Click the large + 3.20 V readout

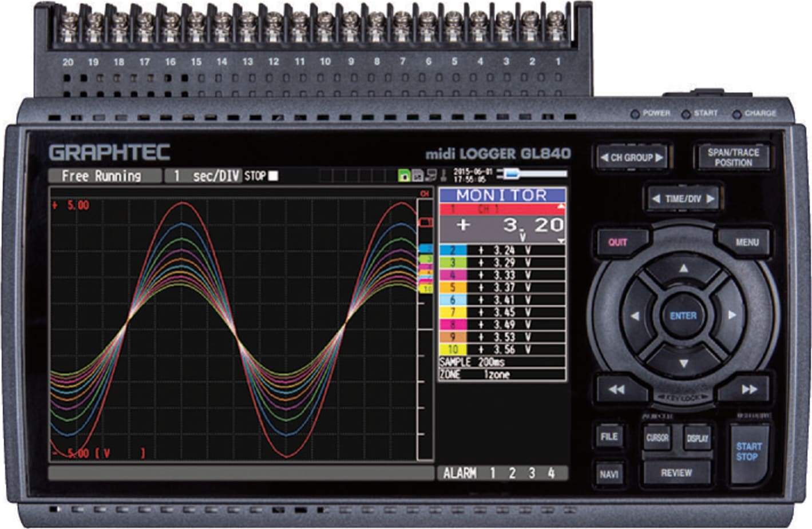coord(502,229)
